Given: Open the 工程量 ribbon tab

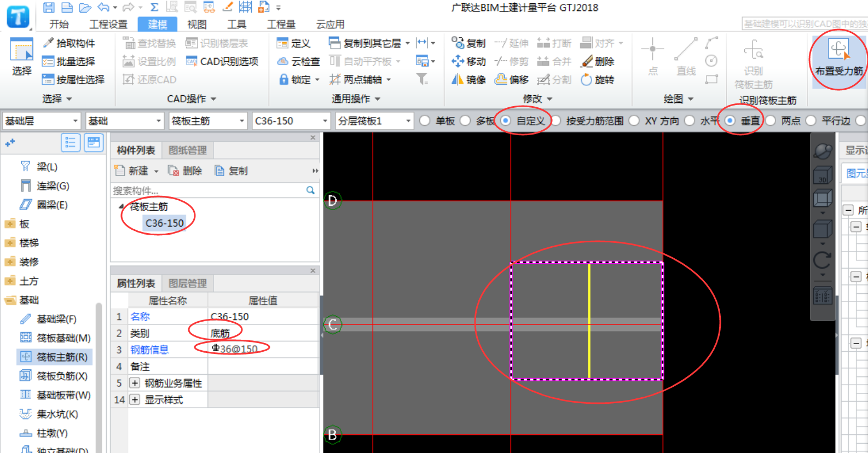Looking at the screenshot, I should pos(281,24).
